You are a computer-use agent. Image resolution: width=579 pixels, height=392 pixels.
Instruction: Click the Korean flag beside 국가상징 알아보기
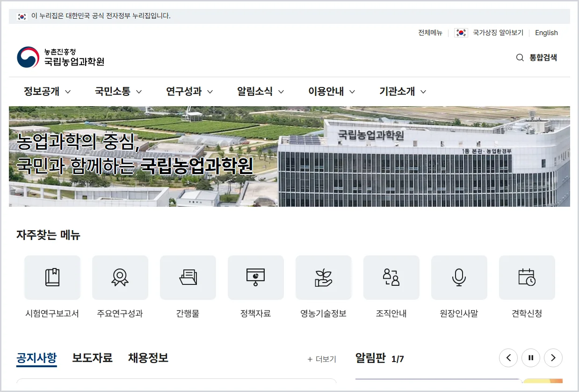click(x=461, y=33)
